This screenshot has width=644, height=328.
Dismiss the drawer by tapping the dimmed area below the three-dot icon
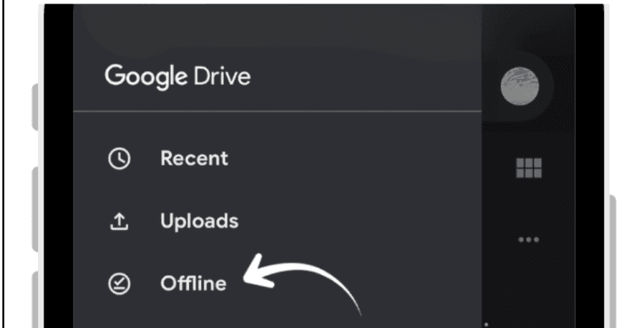click(529, 284)
